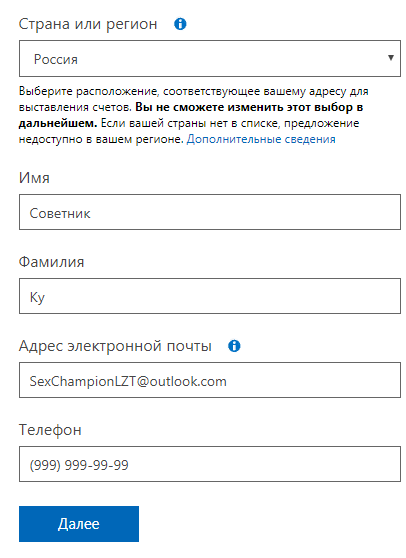Click the dropdown arrow in country selector
The height and width of the screenshot is (558, 406).
(x=391, y=58)
